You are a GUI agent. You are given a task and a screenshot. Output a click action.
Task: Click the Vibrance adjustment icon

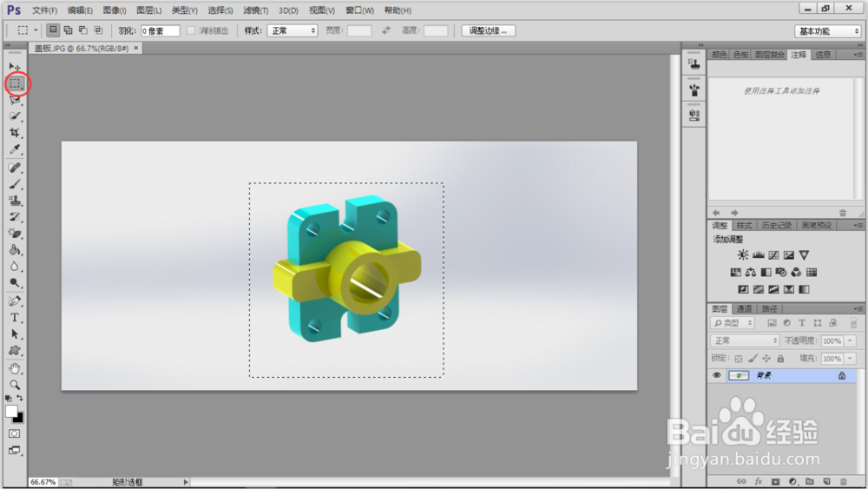(804, 254)
